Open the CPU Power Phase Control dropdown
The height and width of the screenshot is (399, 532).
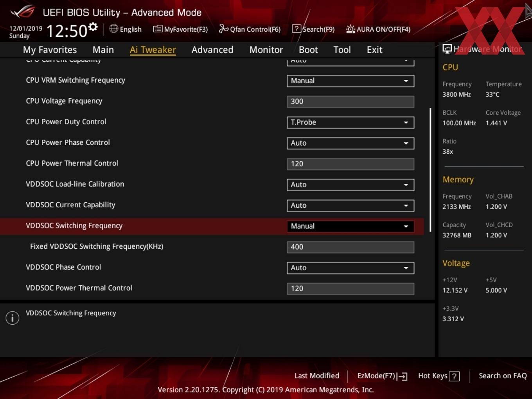[x=350, y=143]
